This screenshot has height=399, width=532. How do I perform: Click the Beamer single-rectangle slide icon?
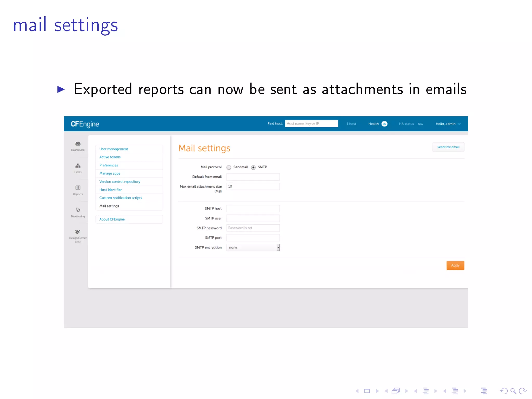(x=367, y=391)
